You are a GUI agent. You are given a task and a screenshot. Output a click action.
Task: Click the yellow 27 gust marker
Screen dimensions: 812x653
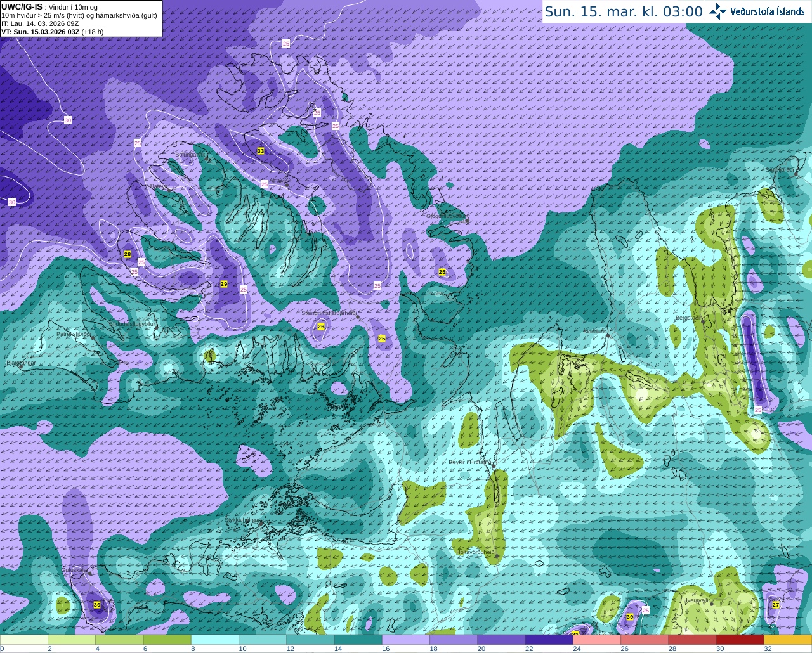point(776,605)
